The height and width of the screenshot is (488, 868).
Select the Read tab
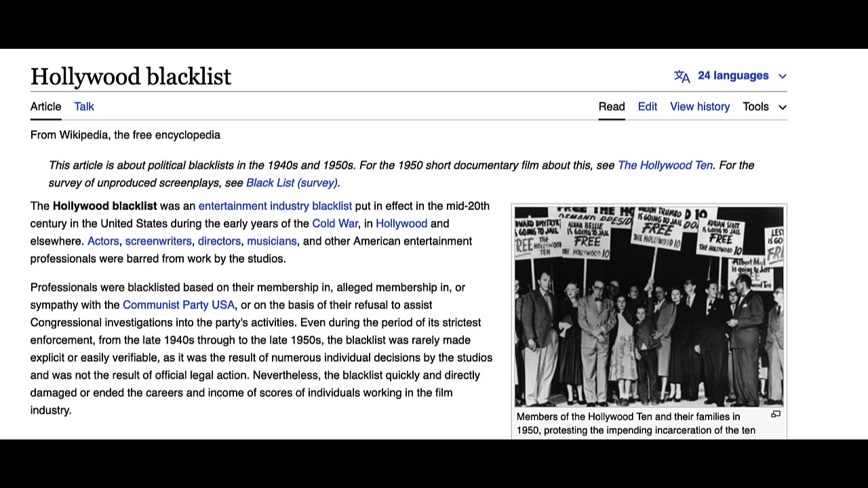(612, 106)
